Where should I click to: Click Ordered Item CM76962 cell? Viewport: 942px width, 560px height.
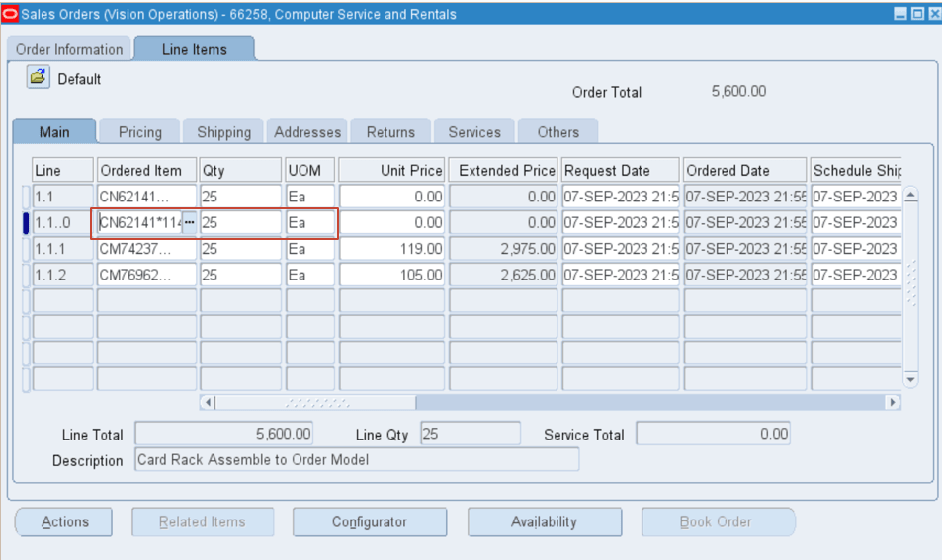click(x=146, y=275)
